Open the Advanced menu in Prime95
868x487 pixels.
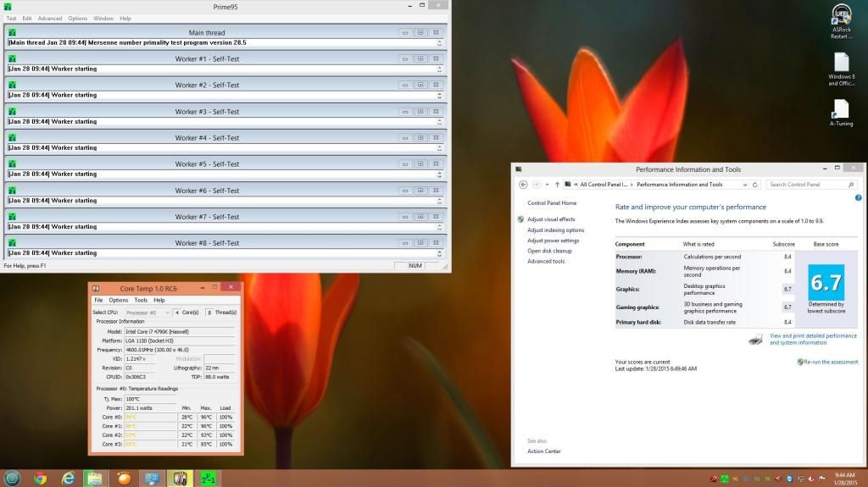click(50, 19)
